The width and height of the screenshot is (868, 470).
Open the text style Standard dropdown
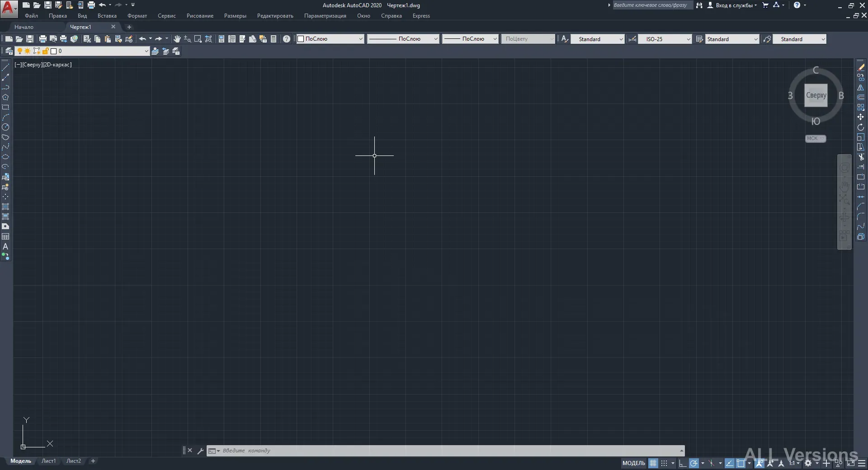pos(597,39)
